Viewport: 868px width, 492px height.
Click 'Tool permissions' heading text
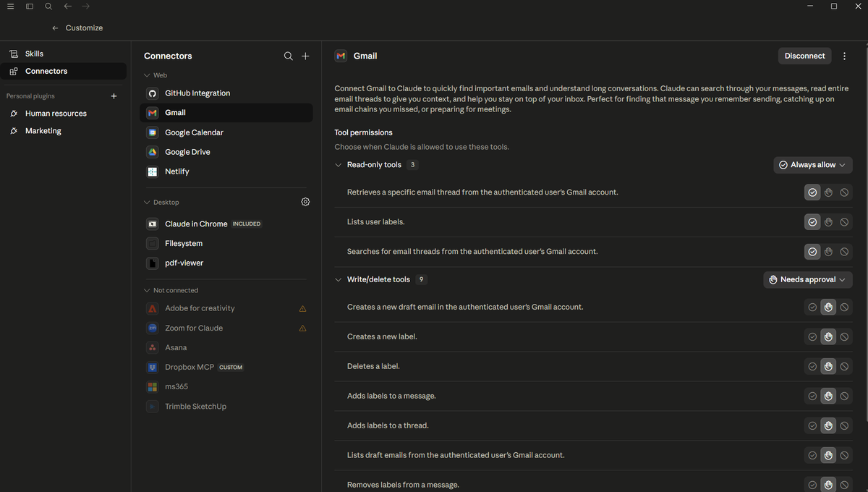pyautogui.click(x=363, y=133)
